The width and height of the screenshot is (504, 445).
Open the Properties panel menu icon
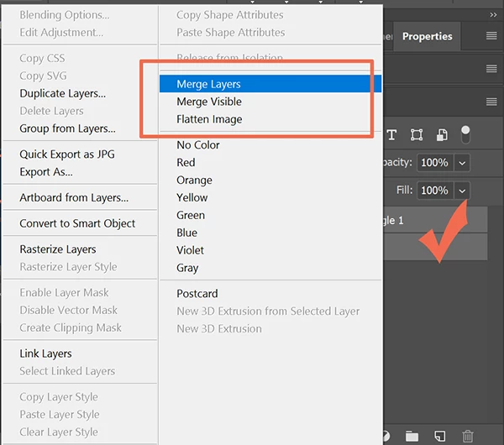[491, 35]
